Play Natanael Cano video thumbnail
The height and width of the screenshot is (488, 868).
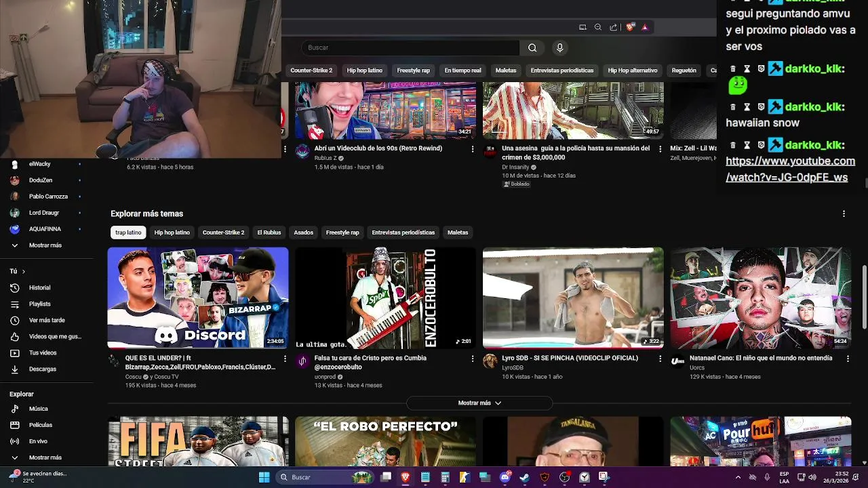(761, 298)
